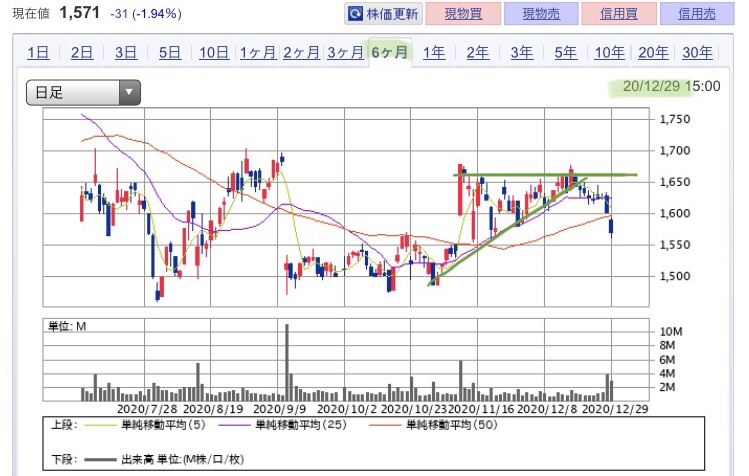749x476 pixels.
Task: Click the 現物売 button
Action: click(541, 13)
